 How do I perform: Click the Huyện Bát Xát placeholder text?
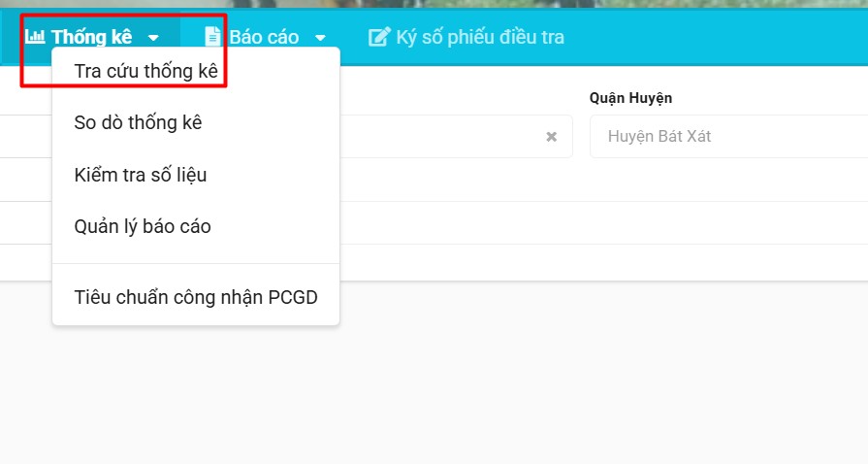tap(659, 137)
